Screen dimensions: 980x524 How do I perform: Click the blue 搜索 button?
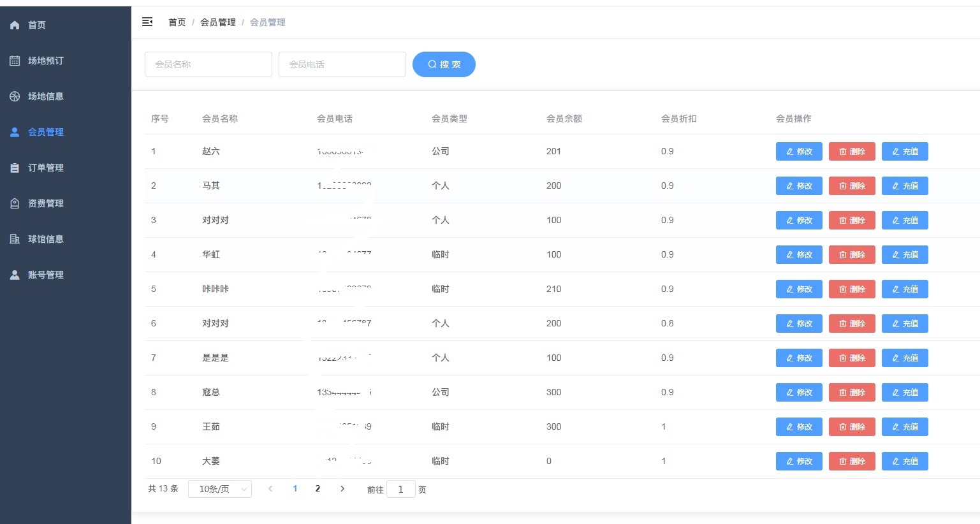tap(444, 64)
